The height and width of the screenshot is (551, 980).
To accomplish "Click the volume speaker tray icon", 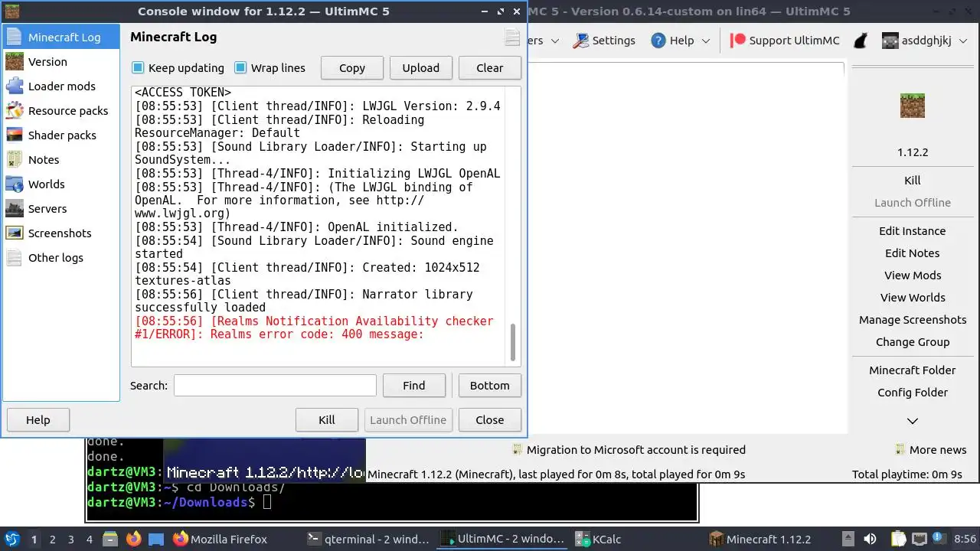I will [870, 539].
